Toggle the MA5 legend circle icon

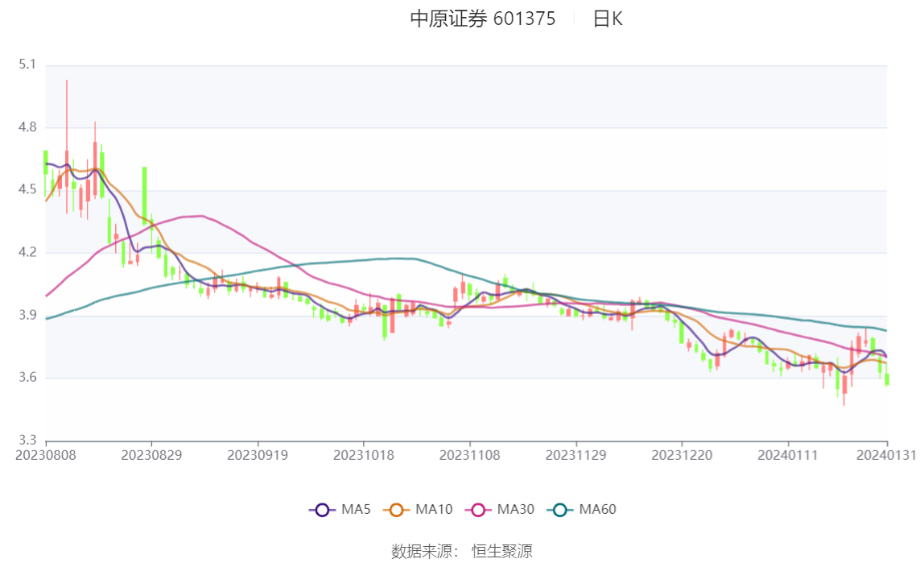coord(322,510)
